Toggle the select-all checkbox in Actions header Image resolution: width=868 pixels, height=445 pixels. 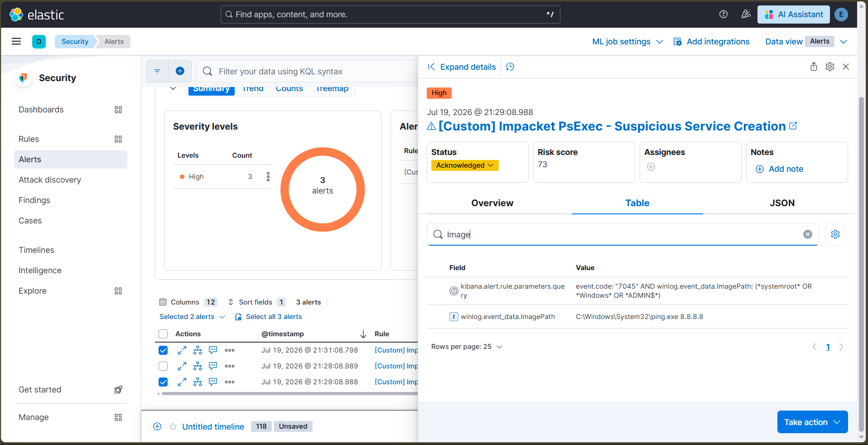tap(163, 334)
